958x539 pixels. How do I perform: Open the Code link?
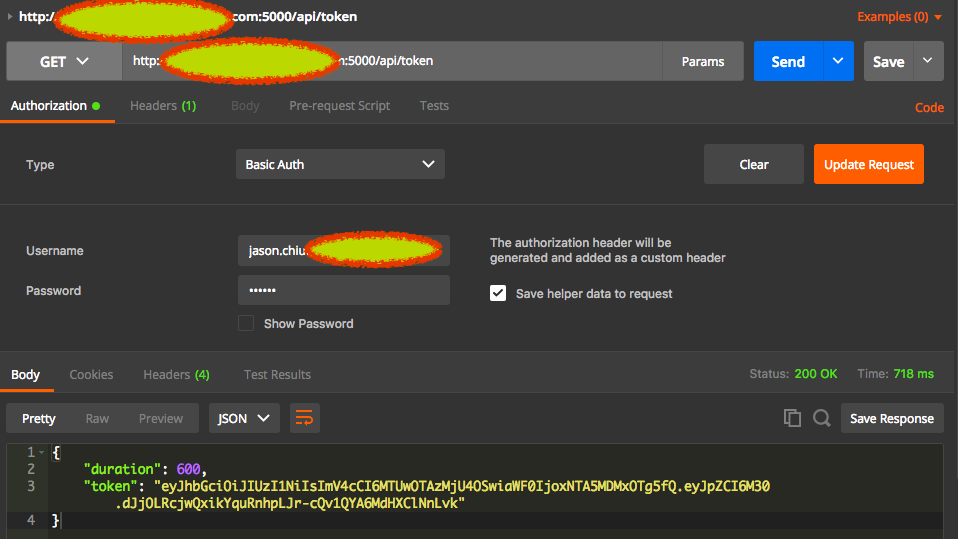929,108
